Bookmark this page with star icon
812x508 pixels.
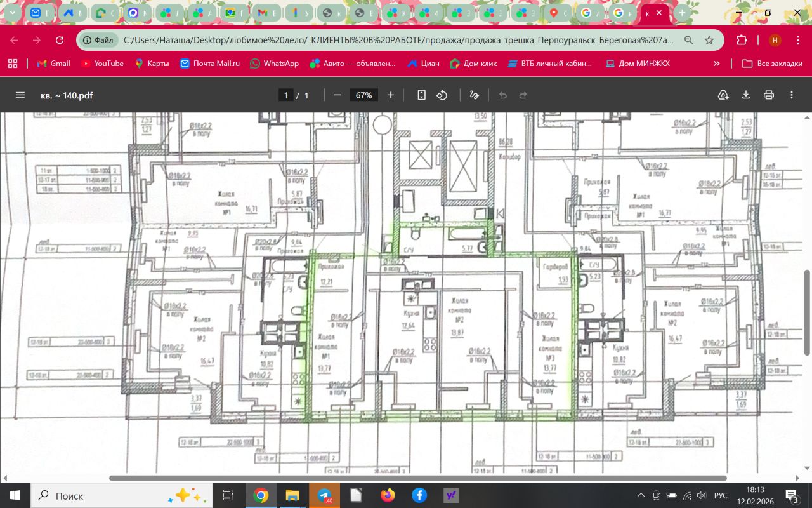tap(709, 40)
